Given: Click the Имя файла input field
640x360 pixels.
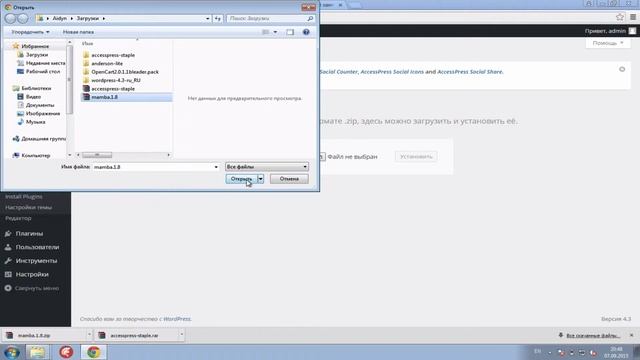Looking at the screenshot, I should (153, 167).
